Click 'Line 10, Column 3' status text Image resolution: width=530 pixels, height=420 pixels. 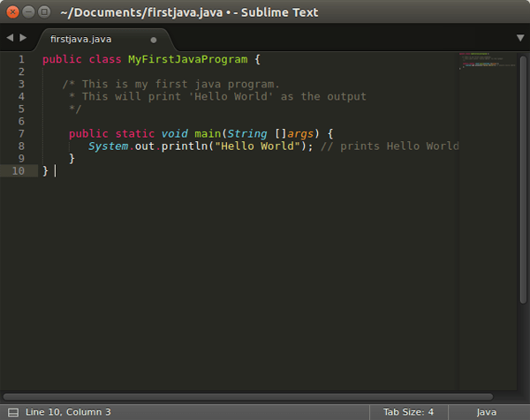[68, 412]
